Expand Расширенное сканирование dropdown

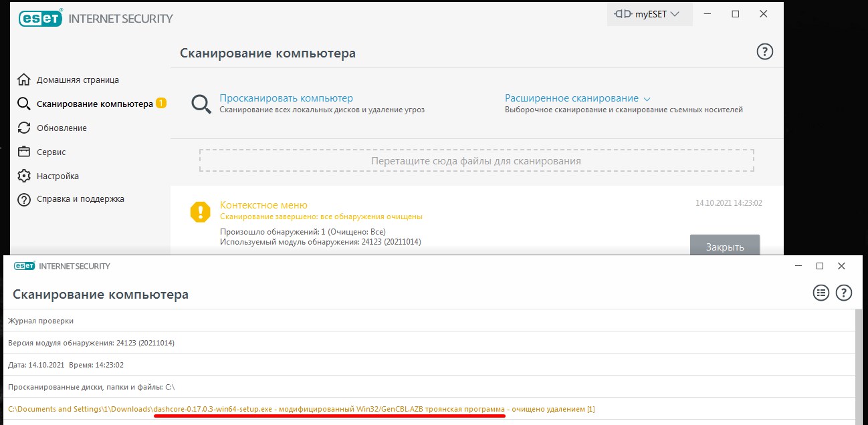pyautogui.click(x=578, y=98)
